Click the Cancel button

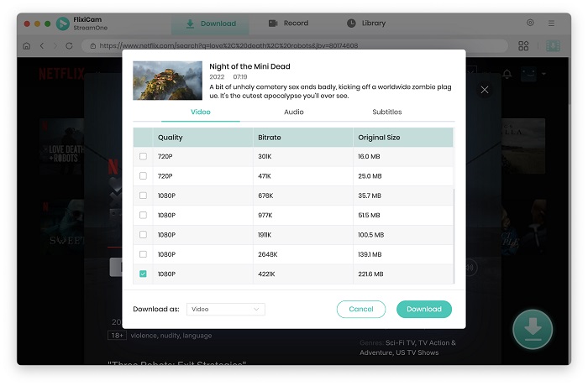360,309
